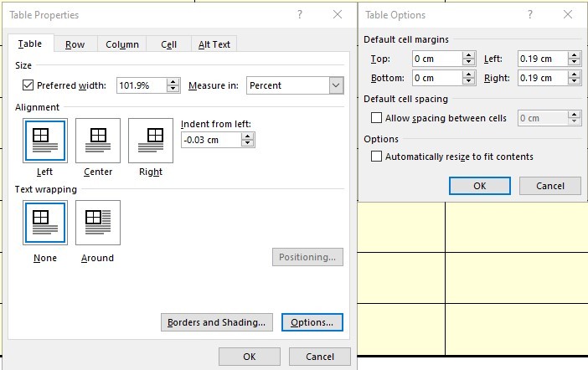Close the Table Properties dialog
Image resolution: width=588 pixels, height=370 pixels.
point(338,14)
